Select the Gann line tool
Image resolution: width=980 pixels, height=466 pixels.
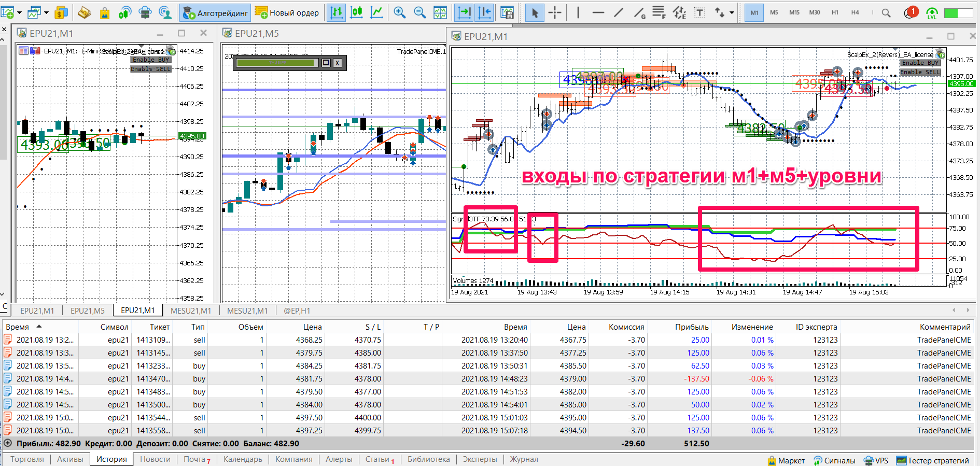point(640,12)
